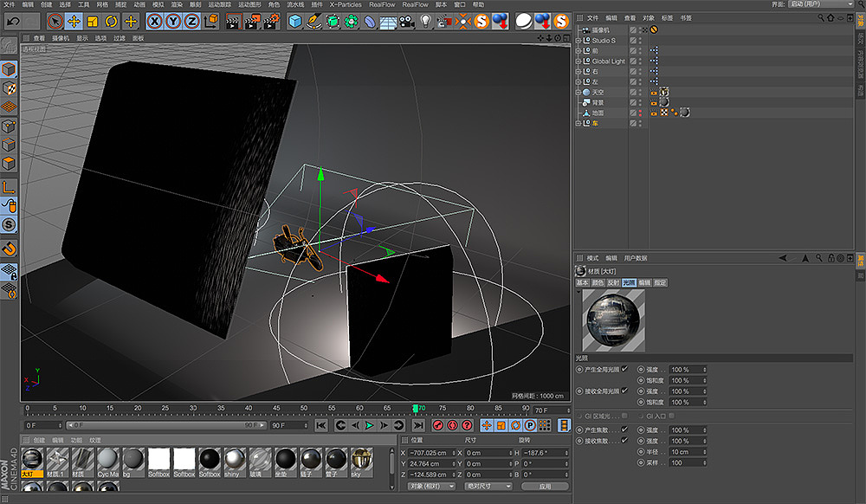
Task: Toggle the 产生焦散 checkbox
Action: 624,430
